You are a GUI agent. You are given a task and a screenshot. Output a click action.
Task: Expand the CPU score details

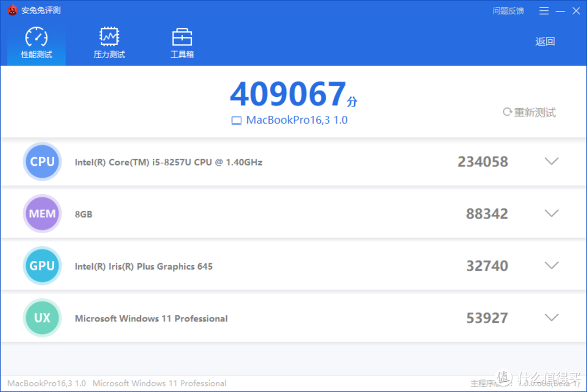pos(552,161)
